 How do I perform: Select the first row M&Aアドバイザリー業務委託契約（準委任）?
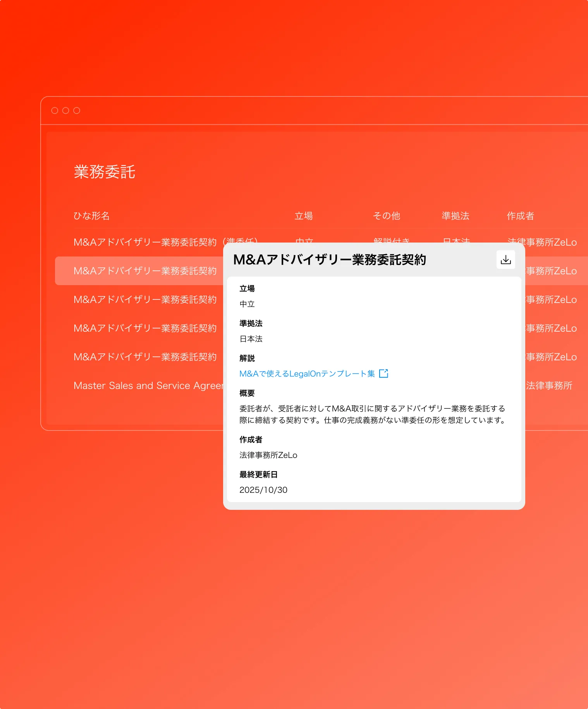click(x=166, y=242)
